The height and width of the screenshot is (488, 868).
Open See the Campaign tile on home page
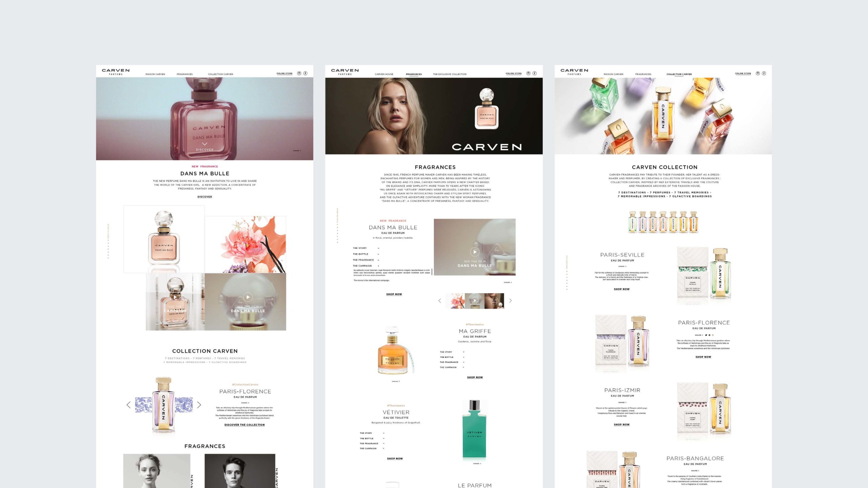coord(175,302)
